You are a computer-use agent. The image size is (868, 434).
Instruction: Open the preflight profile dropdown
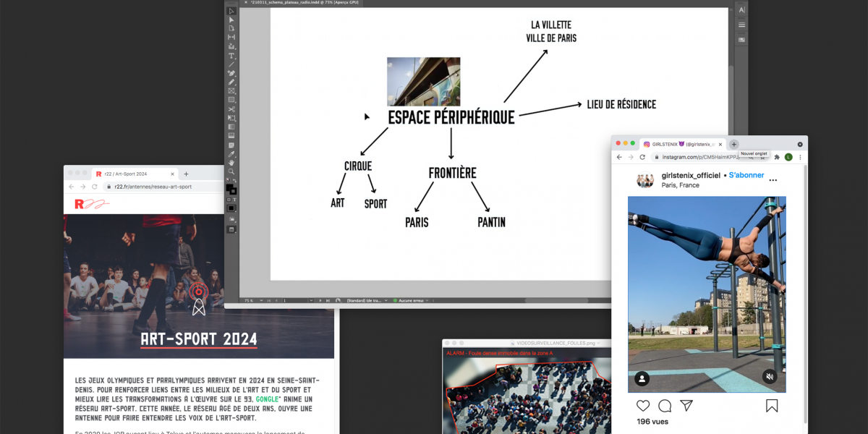[x=386, y=300]
